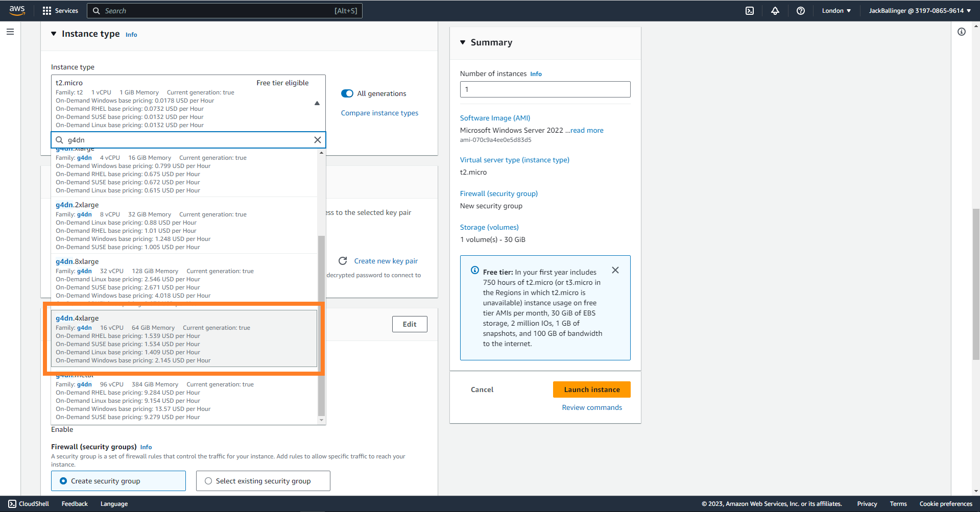Viewport: 980px width, 512px height.
Task: Clear the g4dn search text
Action: [x=317, y=140]
